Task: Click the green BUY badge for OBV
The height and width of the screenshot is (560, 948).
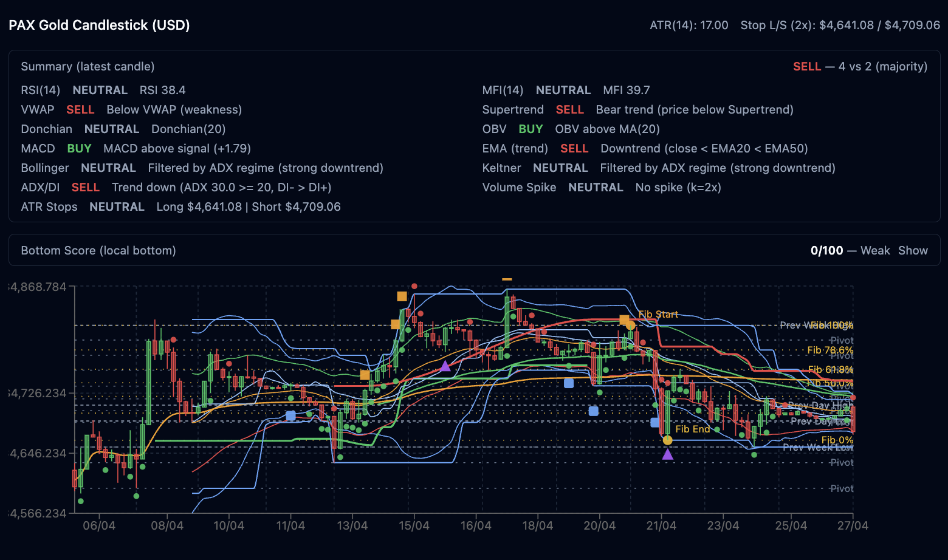Action: coord(531,129)
